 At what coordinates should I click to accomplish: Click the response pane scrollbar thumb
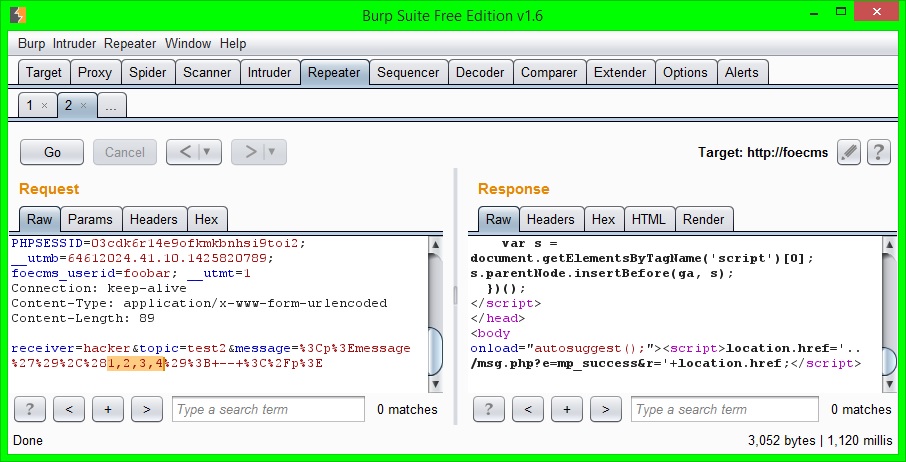coord(890,361)
